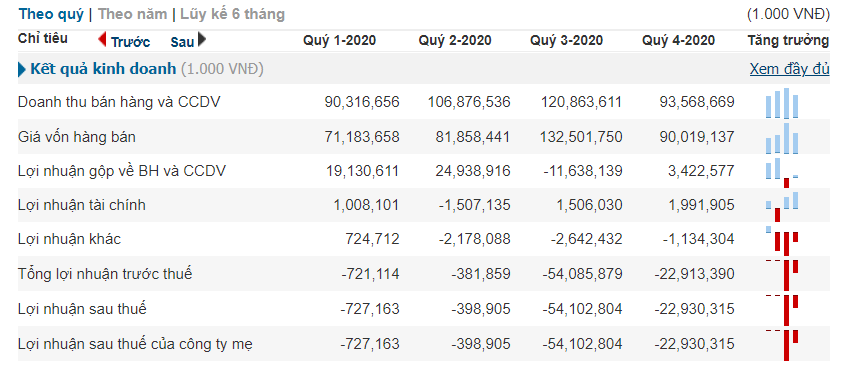Open the Xem đầy đủ link

pyautogui.click(x=789, y=69)
